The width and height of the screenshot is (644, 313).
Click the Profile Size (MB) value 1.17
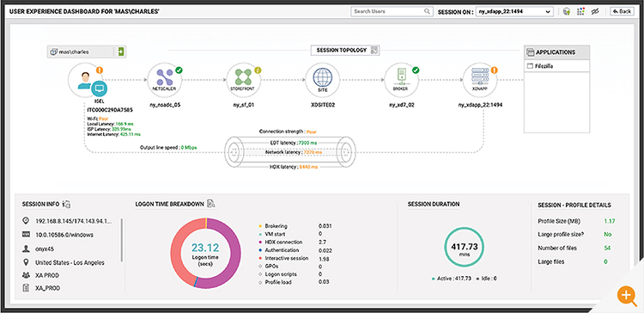[609, 221]
